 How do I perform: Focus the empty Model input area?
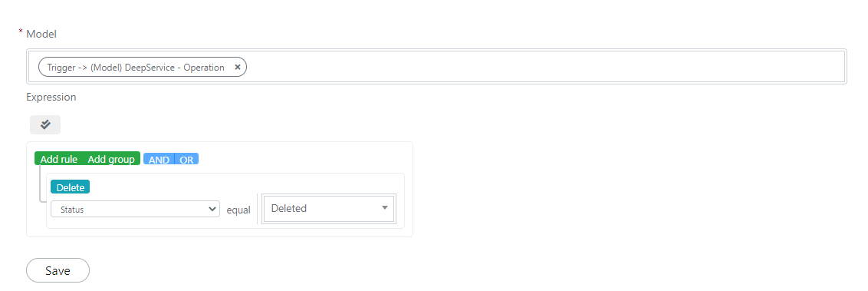[x=545, y=67]
